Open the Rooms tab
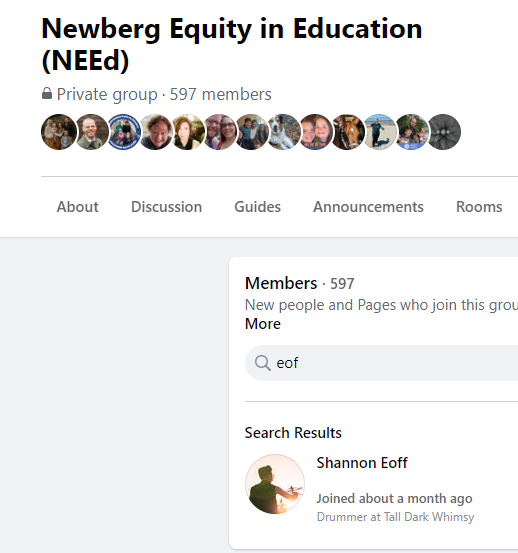518x553 pixels. coord(479,207)
